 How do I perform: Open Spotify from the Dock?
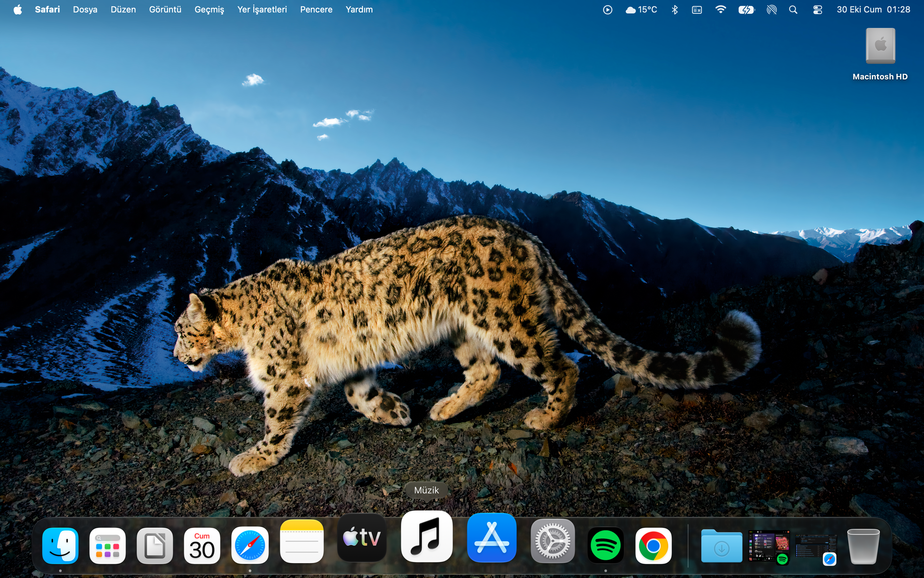click(x=605, y=546)
